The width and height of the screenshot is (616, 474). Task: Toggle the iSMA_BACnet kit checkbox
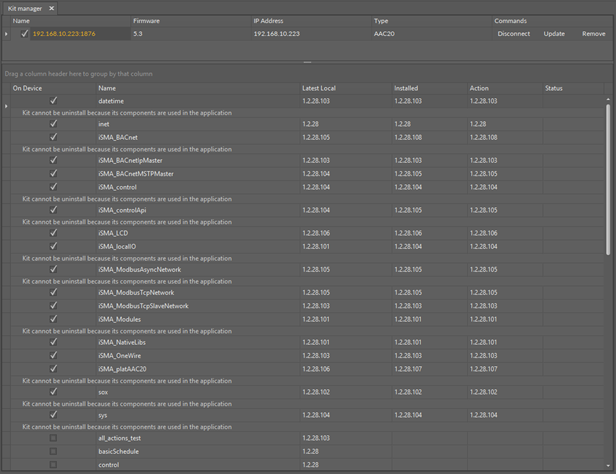(53, 137)
